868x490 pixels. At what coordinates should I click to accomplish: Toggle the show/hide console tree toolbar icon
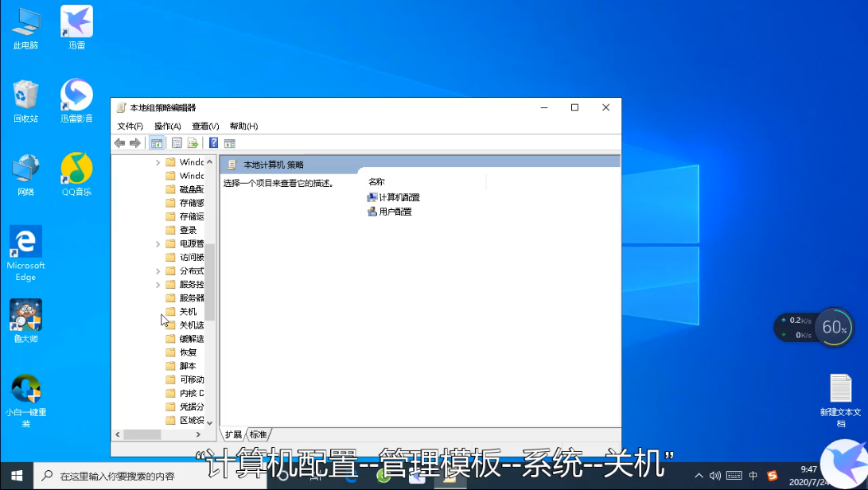point(156,142)
